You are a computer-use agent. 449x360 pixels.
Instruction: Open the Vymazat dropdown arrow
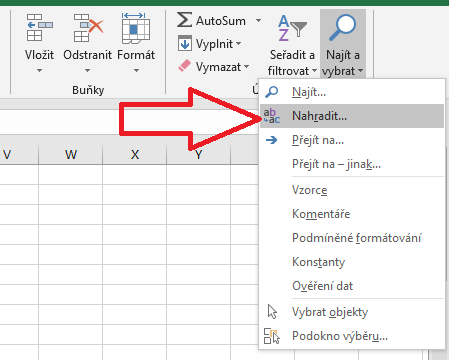pyautogui.click(x=246, y=67)
